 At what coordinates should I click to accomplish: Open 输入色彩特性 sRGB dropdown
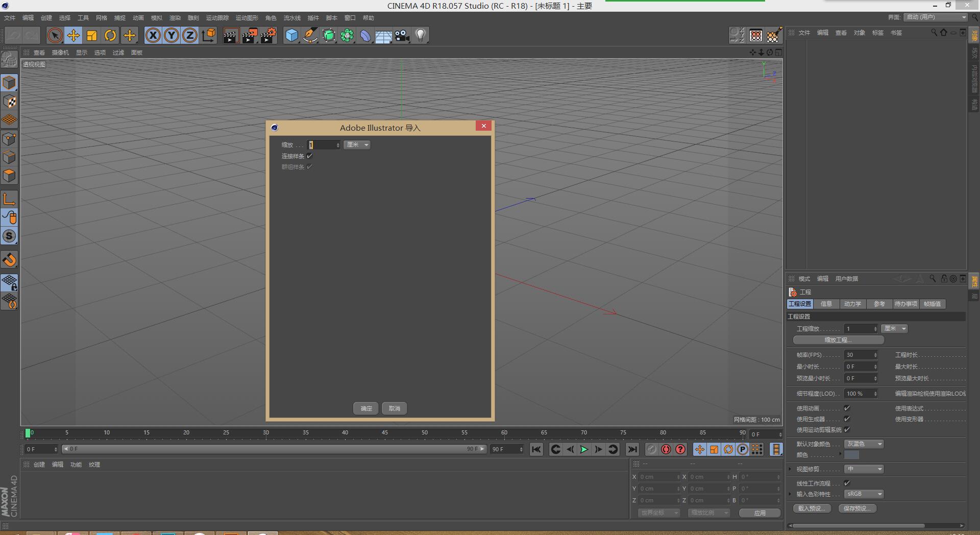(864, 494)
